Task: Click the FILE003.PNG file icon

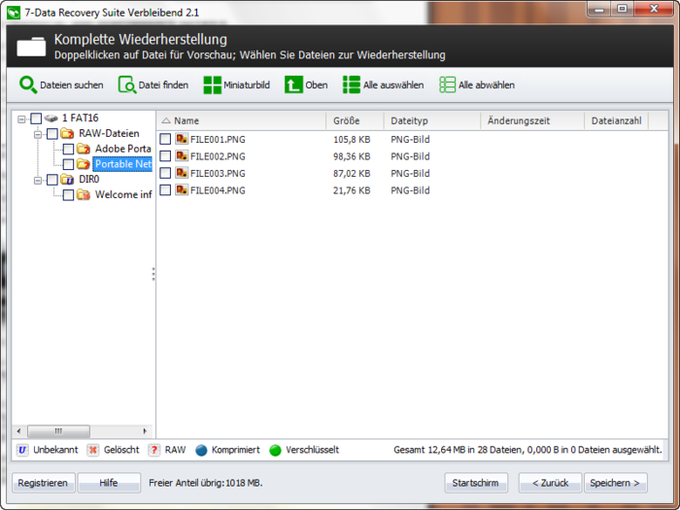Action: 182,173
